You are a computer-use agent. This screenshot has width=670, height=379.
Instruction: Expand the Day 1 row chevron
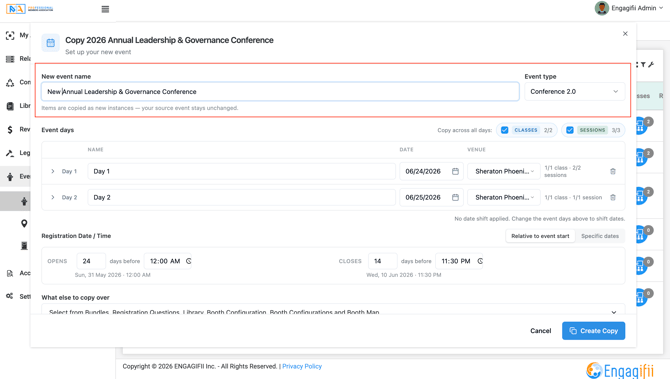(x=53, y=171)
